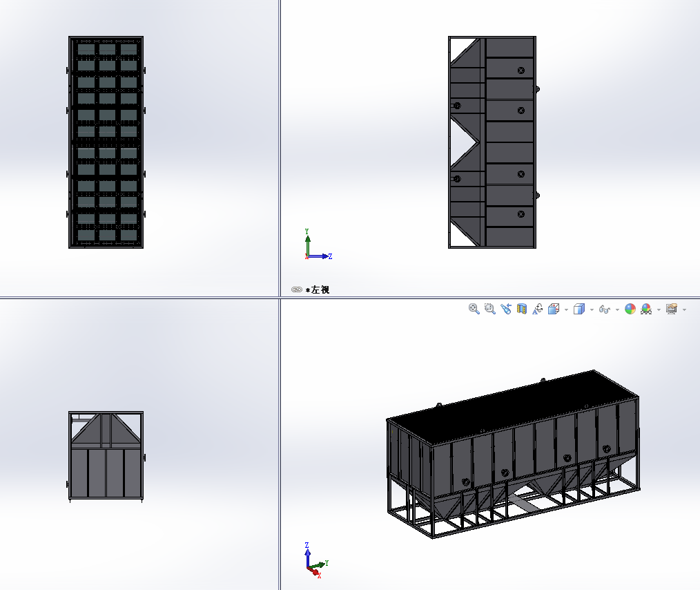Toggle the Section View tool
The height and width of the screenshot is (590, 700).
522,309
